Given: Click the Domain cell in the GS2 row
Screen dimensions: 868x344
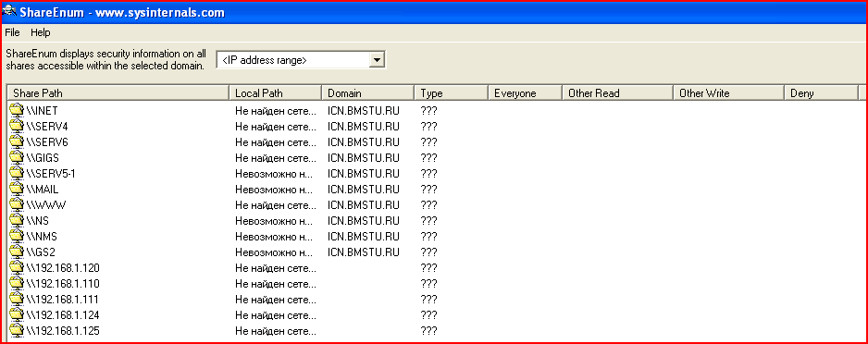Looking at the screenshot, I should click(363, 252).
